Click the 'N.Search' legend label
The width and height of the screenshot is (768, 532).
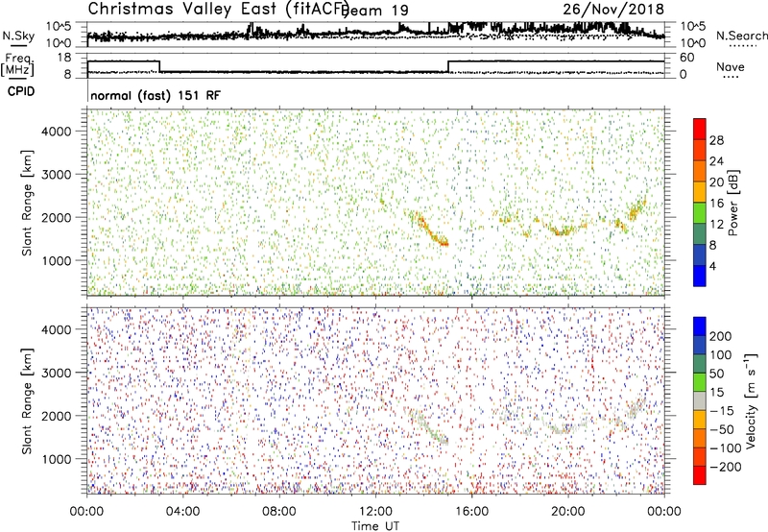pos(742,36)
